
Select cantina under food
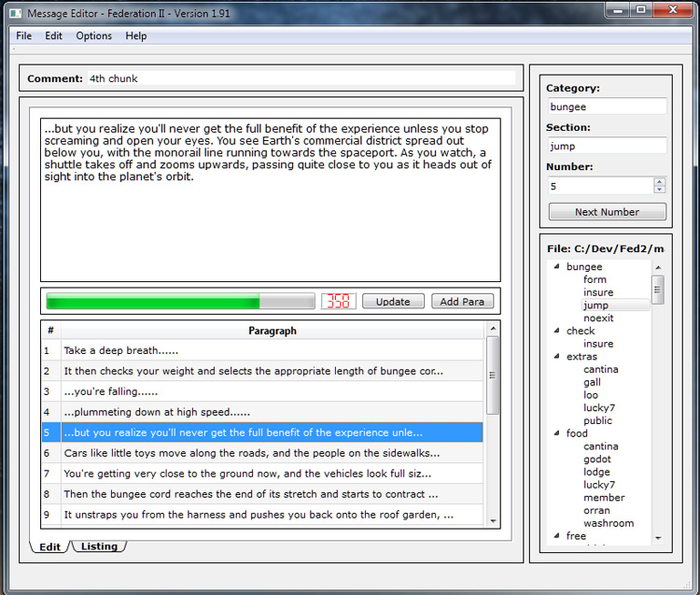click(600, 446)
